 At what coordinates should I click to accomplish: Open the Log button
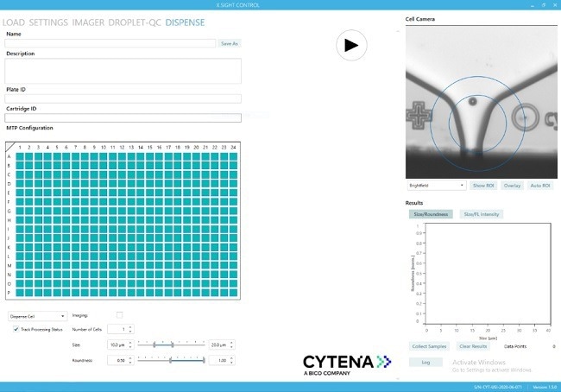tap(425, 363)
